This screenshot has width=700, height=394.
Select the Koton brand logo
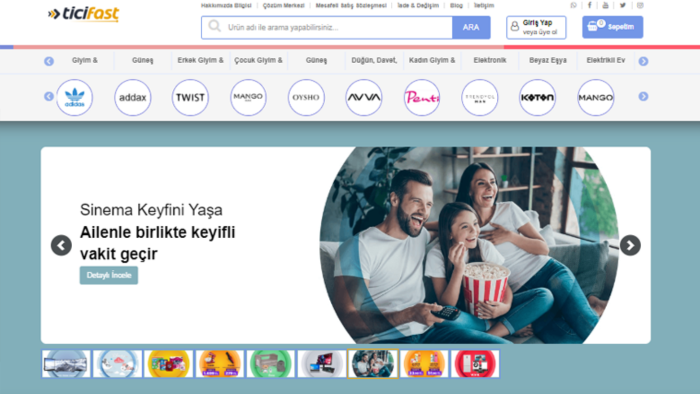click(x=538, y=97)
